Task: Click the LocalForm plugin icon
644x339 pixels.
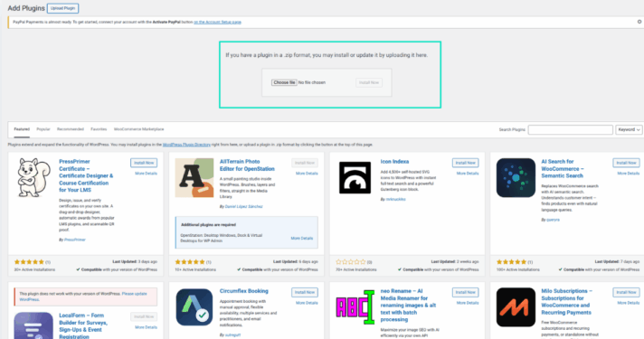Action: 33,325
